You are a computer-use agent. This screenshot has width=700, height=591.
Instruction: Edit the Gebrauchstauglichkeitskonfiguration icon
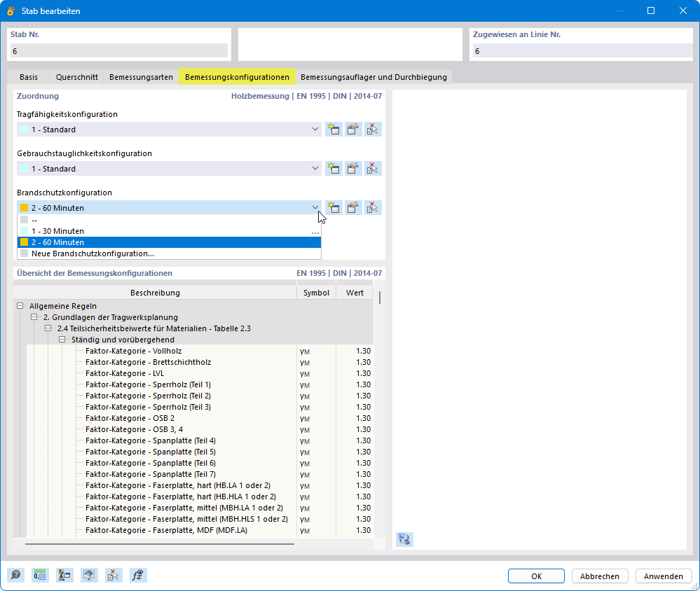tap(352, 169)
